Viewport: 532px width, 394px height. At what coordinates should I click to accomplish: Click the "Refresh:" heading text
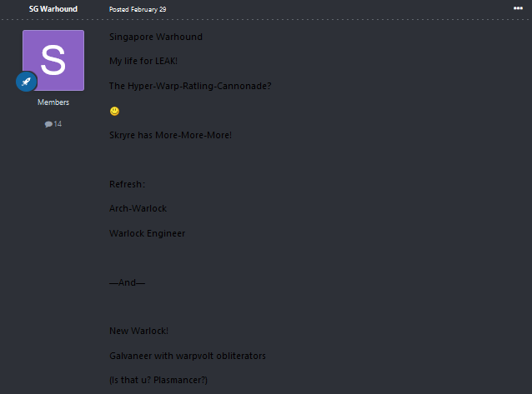[x=127, y=184]
